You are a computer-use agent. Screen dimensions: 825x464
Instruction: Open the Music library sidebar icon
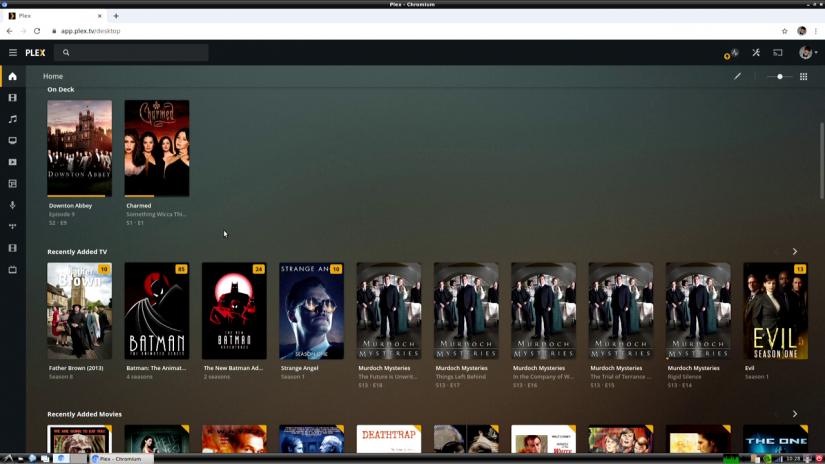pos(13,119)
